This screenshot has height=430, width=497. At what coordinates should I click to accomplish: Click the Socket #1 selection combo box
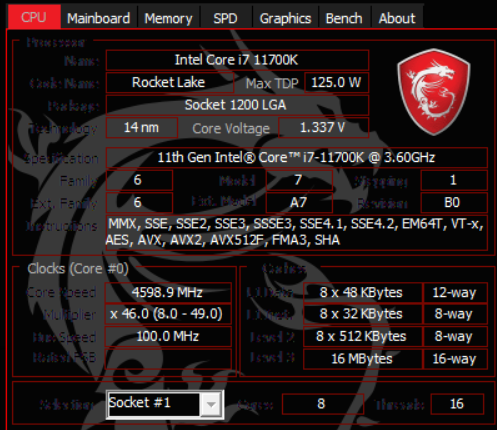point(165,404)
